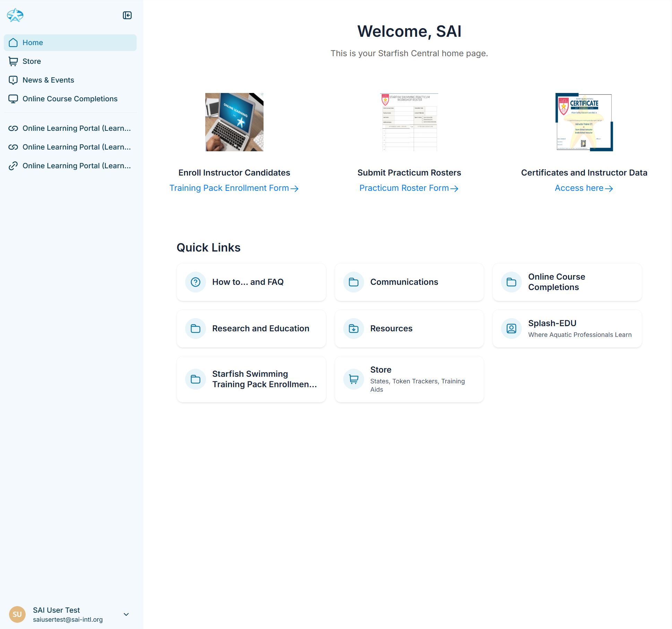Screen dimensions: 672x629
Task: Open the first Online Learning Portal link
Action: (x=76, y=128)
